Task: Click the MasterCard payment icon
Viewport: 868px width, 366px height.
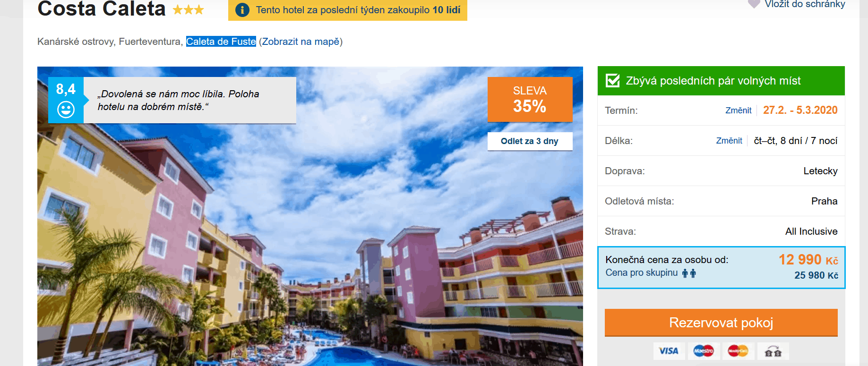Action: tap(738, 351)
